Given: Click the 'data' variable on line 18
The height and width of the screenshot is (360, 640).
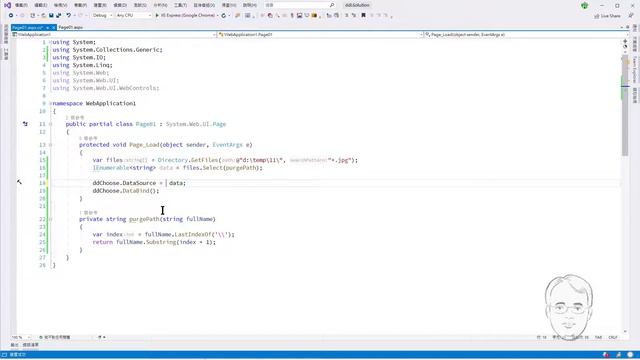Looking at the screenshot, I should point(176,183).
